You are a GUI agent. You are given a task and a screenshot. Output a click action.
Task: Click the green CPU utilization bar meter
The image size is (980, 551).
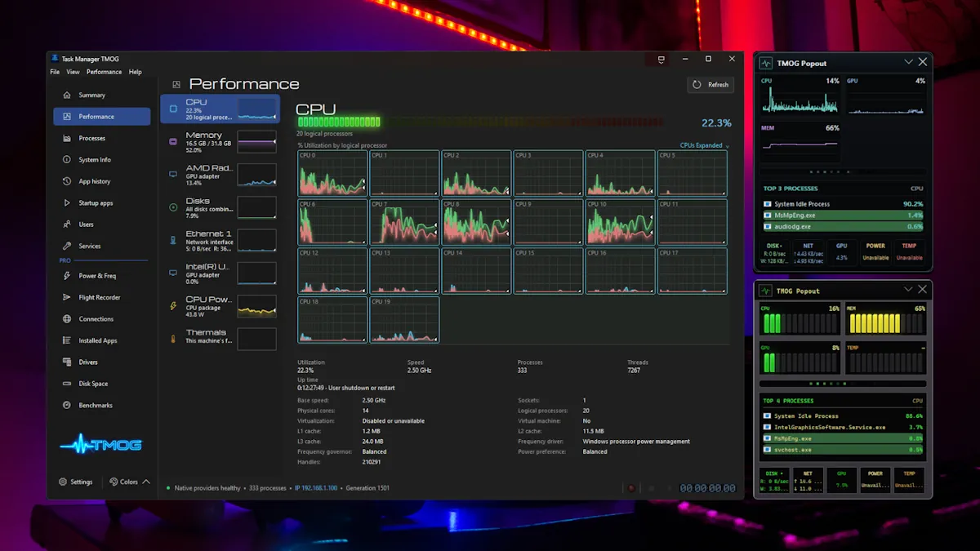(x=339, y=122)
